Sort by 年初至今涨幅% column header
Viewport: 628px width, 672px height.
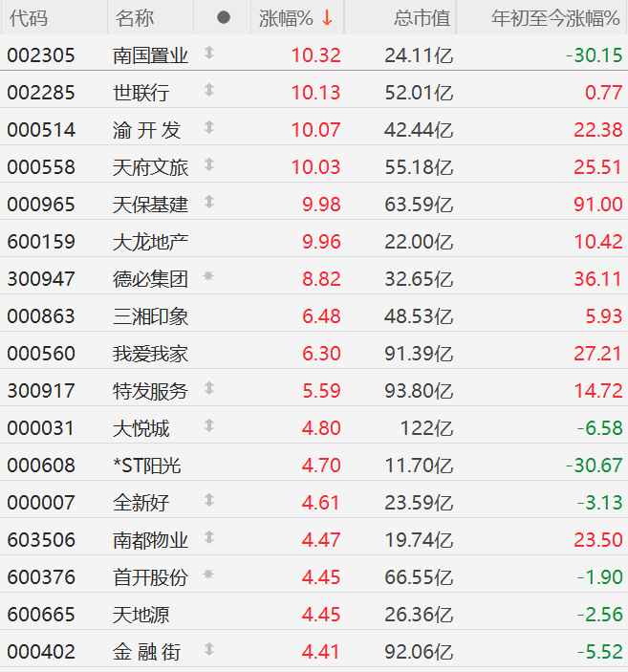click(555, 18)
